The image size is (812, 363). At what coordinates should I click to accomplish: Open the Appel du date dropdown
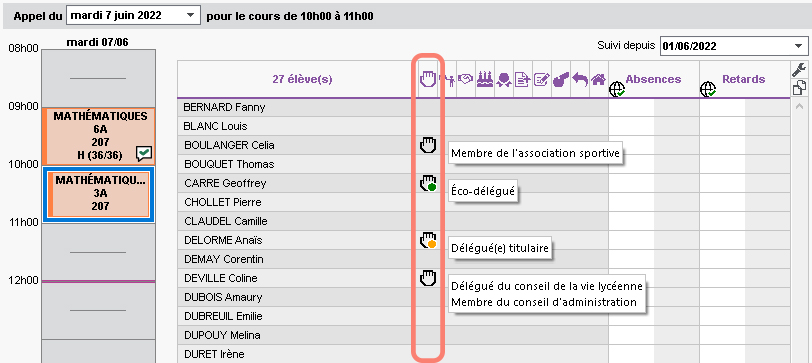point(134,16)
